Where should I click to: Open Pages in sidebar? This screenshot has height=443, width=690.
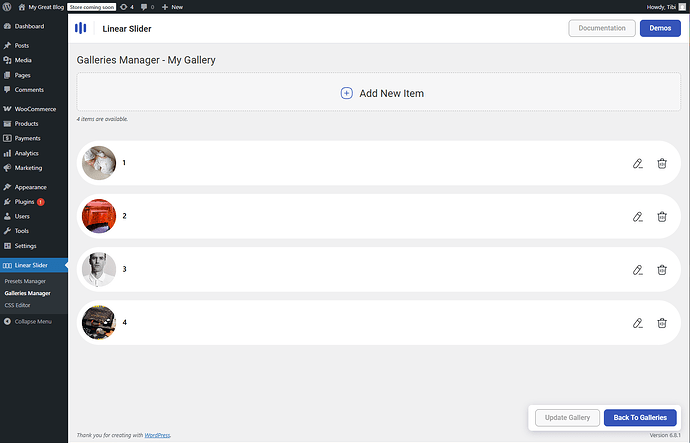click(x=34, y=75)
